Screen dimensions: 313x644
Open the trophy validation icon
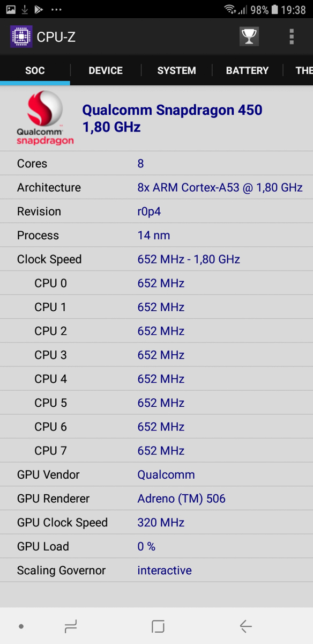[x=249, y=36]
